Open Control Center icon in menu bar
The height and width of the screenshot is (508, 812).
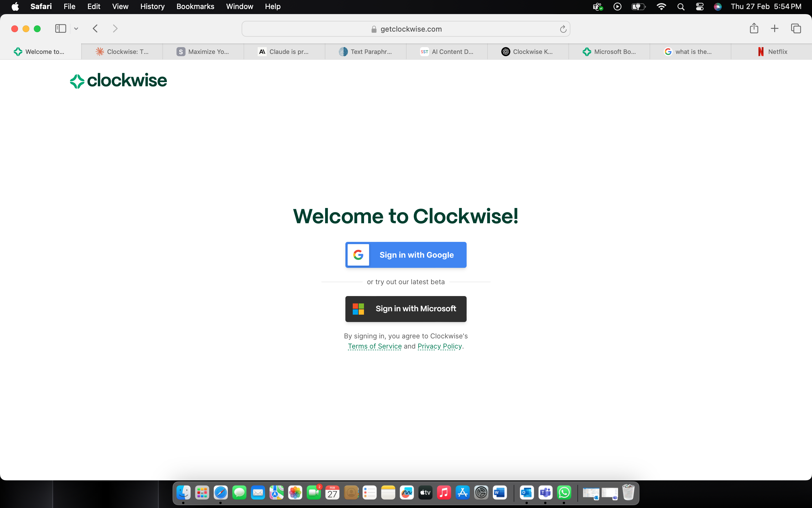tap(700, 7)
